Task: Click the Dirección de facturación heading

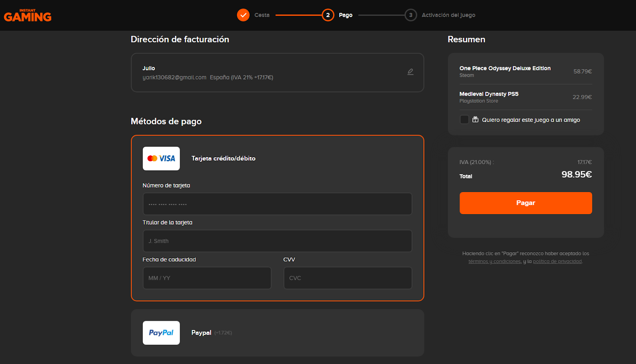Action: (180, 39)
